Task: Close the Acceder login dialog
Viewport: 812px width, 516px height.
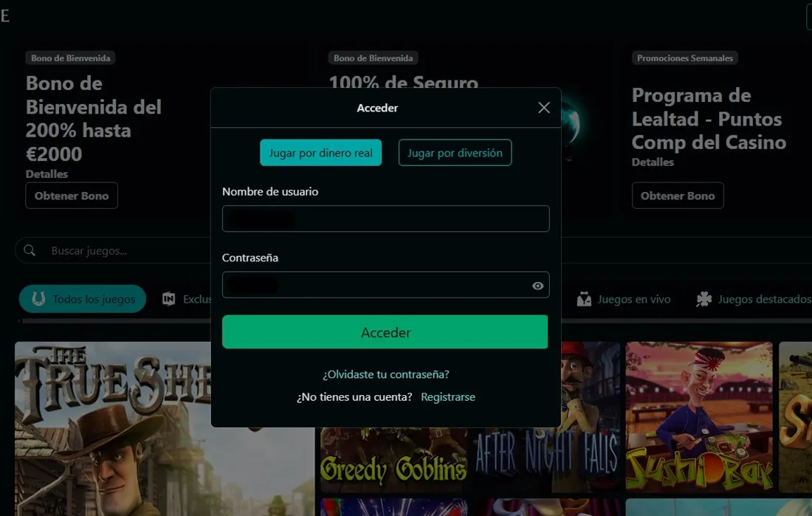Action: click(544, 108)
